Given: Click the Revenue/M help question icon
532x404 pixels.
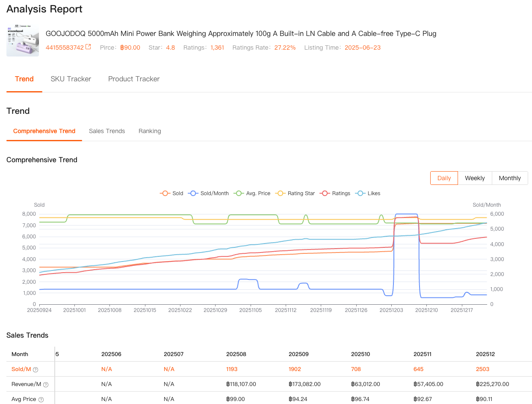Looking at the screenshot, I should [46, 384].
